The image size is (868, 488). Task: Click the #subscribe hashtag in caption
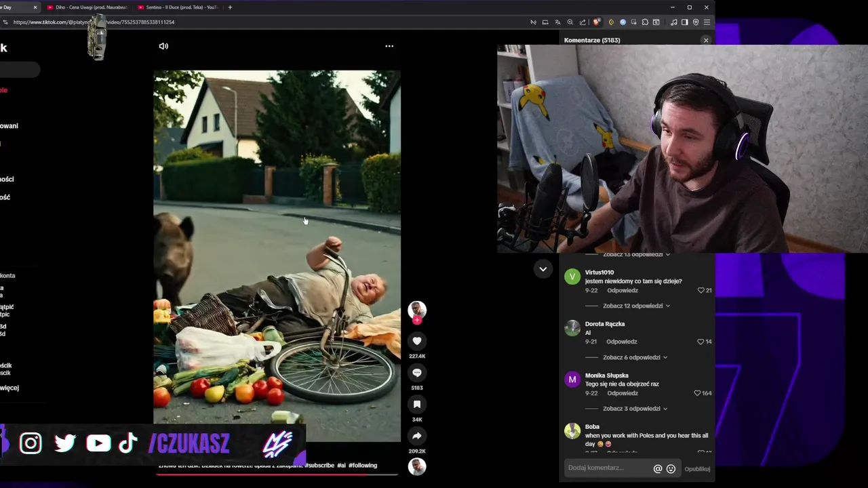319,466
